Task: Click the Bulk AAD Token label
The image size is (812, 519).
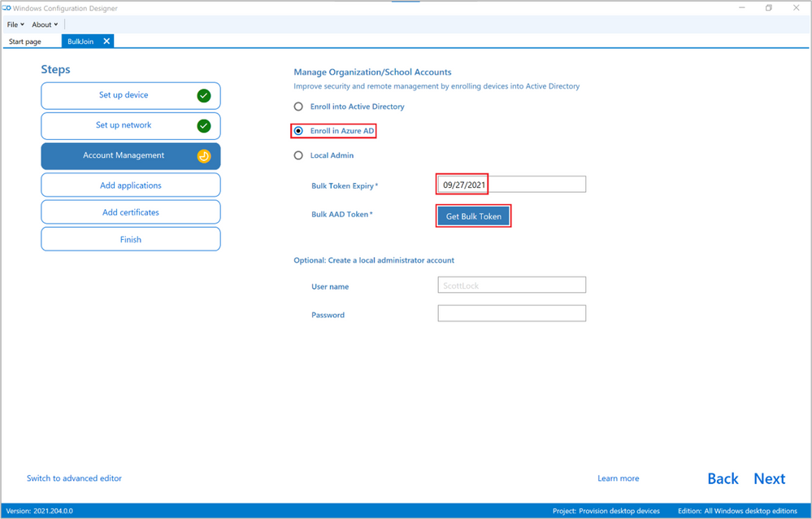Action: coord(341,214)
